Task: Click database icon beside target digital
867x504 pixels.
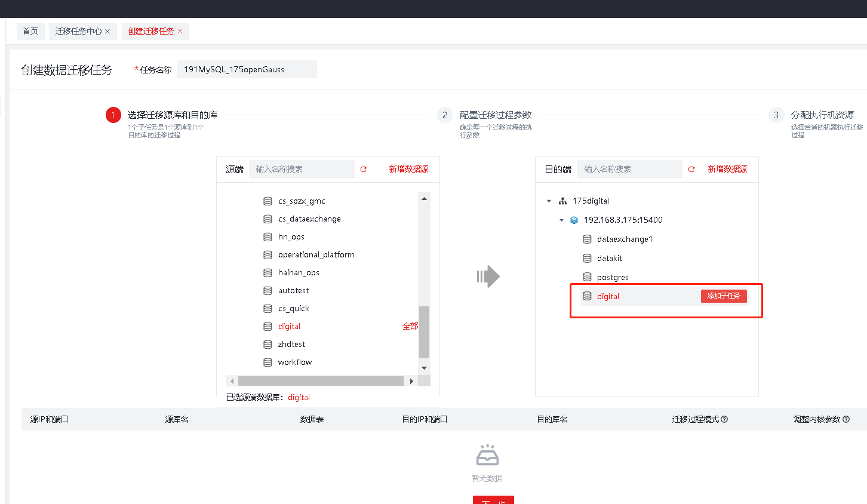Action: [587, 297]
